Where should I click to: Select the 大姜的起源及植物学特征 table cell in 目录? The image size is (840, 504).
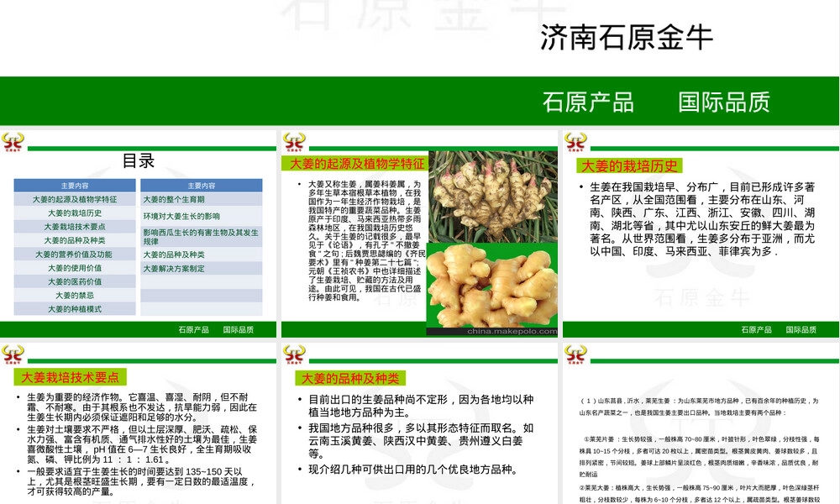tap(75, 199)
